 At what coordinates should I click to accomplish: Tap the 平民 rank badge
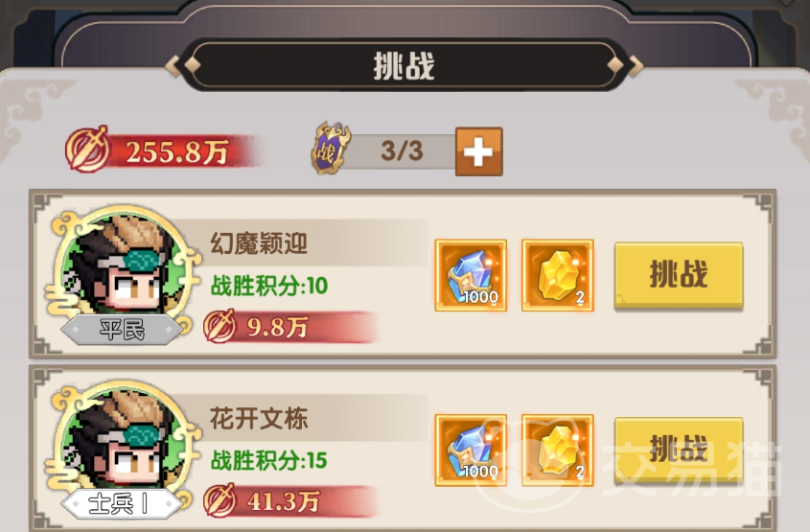click(x=122, y=330)
